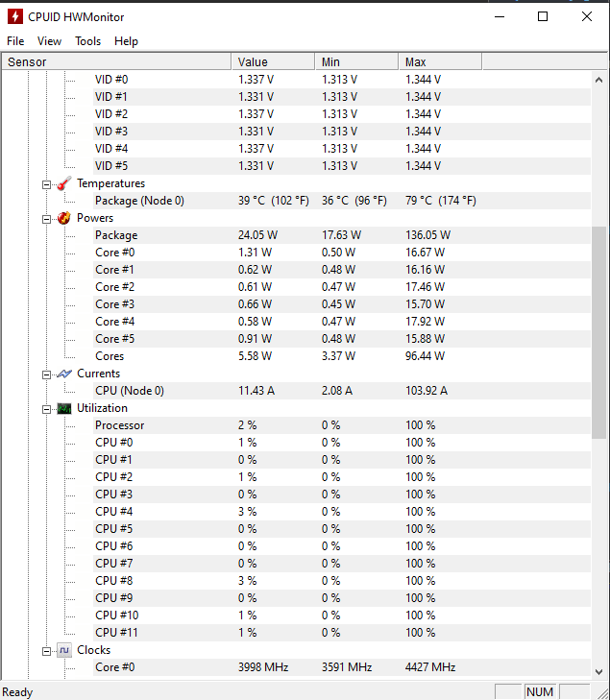Click the Powers flame icon

coord(64,218)
